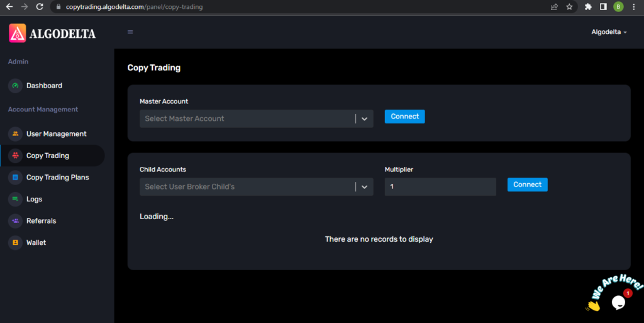This screenshot has width=644, height=323.
Task: Toggle sidebar with the hamburger menu icon
Action: [x=130, y=32]
